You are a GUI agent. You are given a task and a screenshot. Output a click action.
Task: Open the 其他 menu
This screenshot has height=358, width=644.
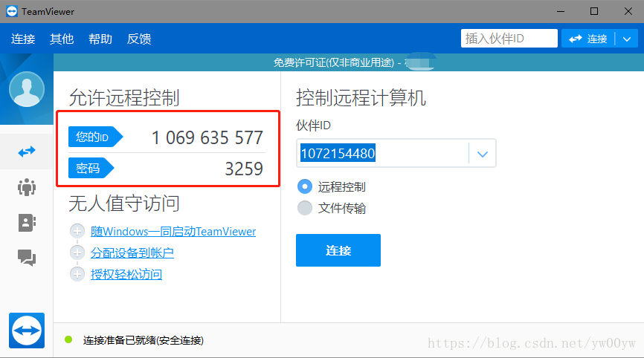tap(62, 39)
